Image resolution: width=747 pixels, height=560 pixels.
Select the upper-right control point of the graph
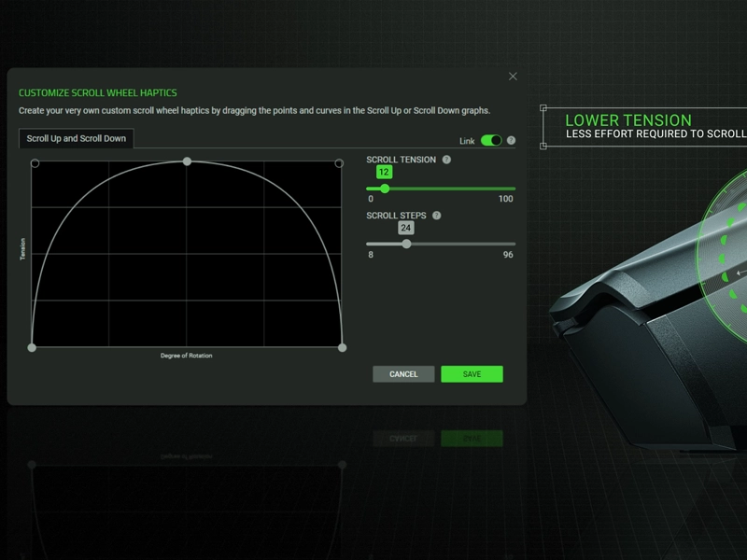(340, 164)
